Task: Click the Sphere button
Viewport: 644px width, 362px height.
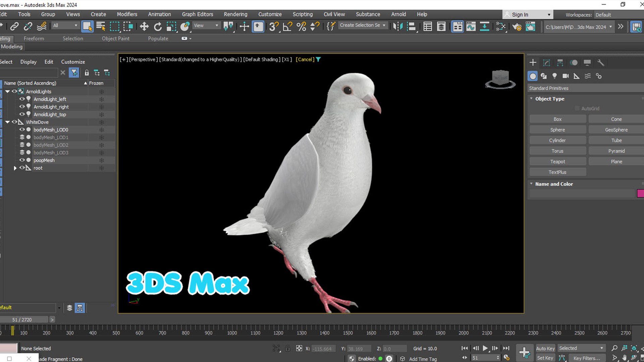Action: (557, 130)
